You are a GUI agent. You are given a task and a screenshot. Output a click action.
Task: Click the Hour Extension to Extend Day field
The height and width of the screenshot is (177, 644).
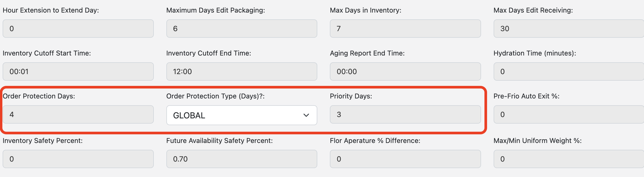click(x=78, y=29)
